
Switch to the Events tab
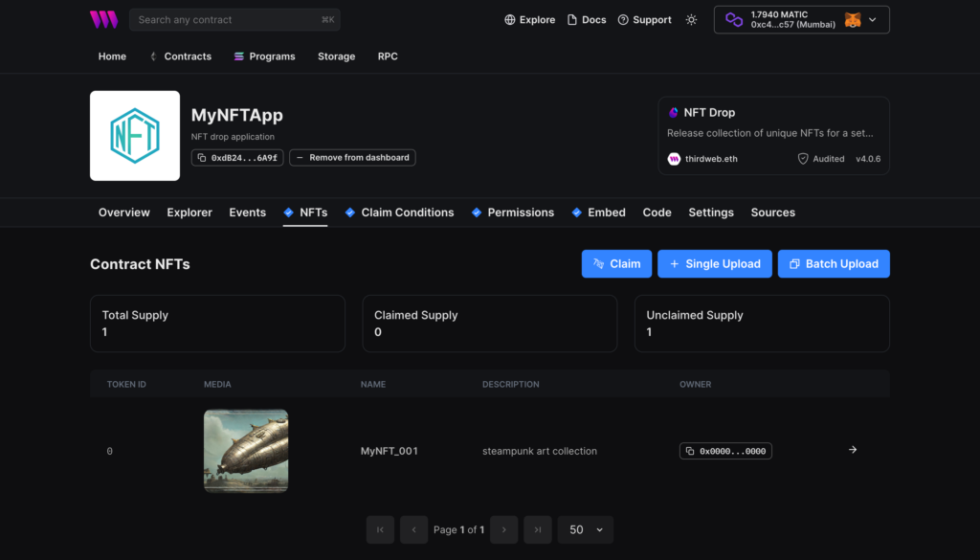point(248,213)
